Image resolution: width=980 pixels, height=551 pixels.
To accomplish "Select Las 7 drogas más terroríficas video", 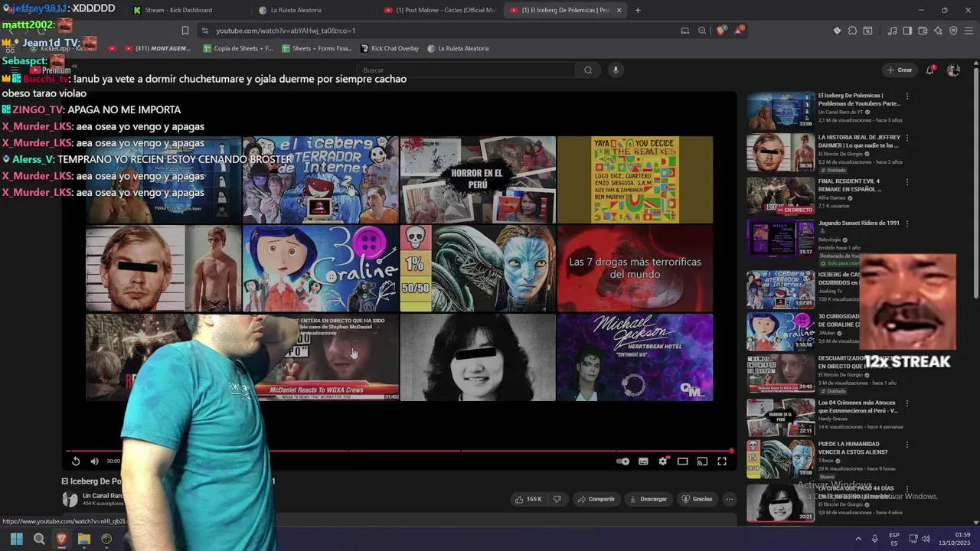I will [635, 268].
